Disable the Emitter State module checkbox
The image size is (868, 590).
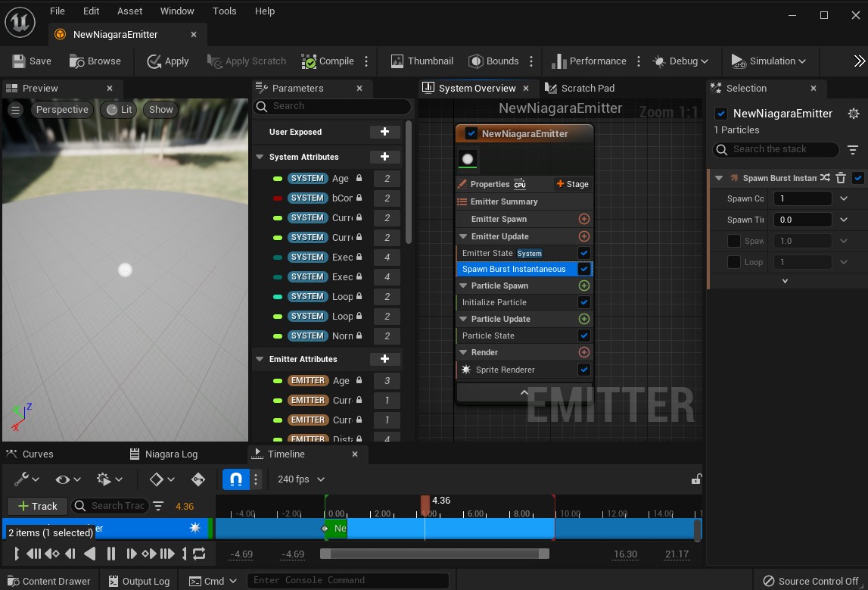click(584, 253)
